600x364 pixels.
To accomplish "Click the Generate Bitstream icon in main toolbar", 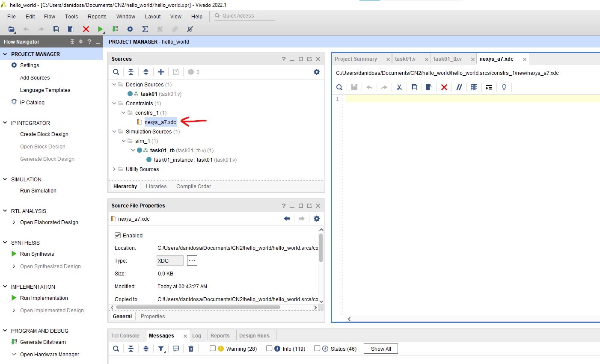I will tap(115, 29).
